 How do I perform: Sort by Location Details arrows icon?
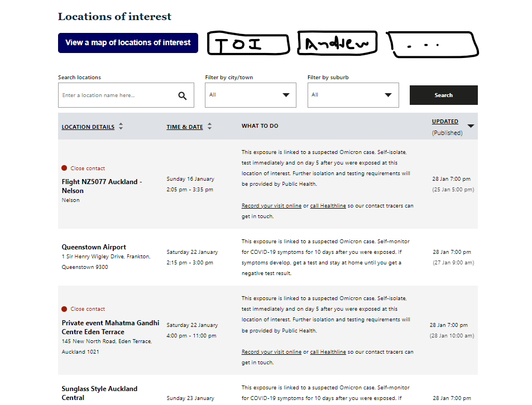point(121,127)
